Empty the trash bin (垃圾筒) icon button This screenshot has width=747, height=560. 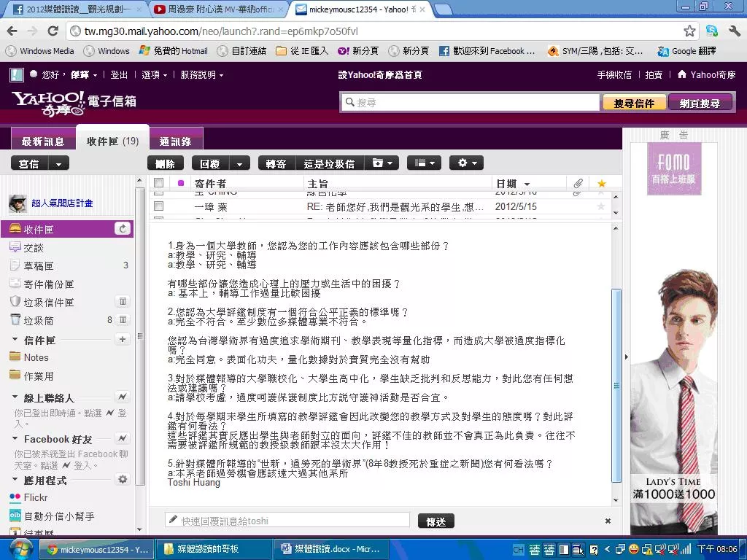(x=123, y=319)
